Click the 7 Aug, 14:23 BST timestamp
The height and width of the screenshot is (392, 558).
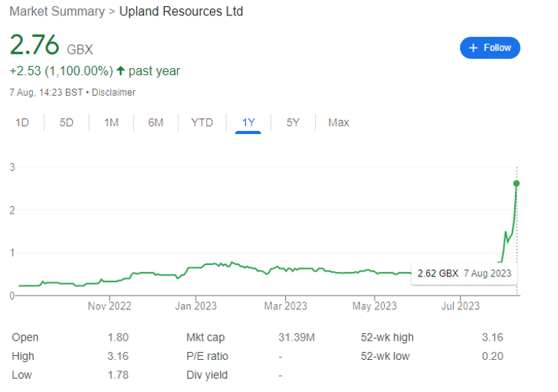[x=46, y=93]
